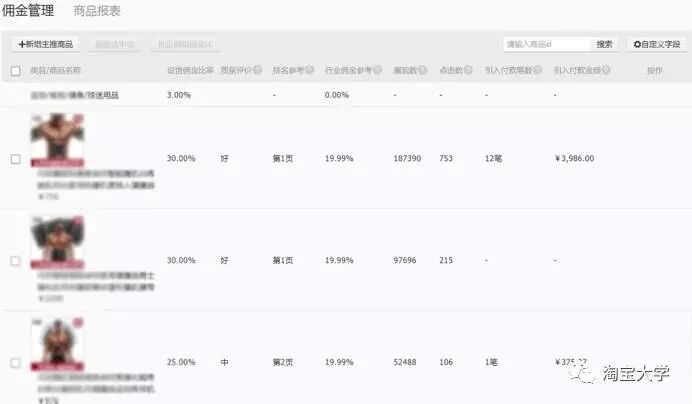Screen dimensions: 692x404
Task: Click help icon beside 点击数 column header
Action: [468, 70]
